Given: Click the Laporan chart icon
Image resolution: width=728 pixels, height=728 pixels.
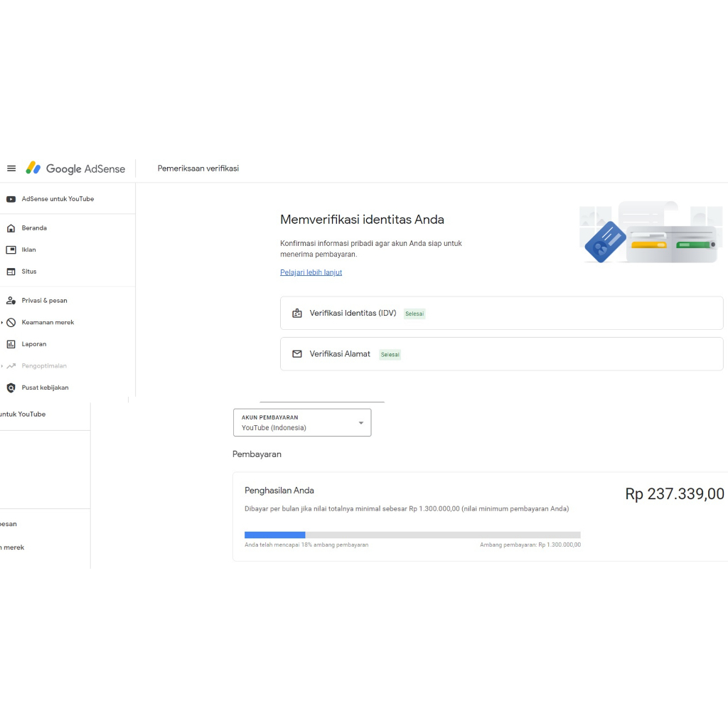Looking at the screenshot, I should tap(11, 345).
